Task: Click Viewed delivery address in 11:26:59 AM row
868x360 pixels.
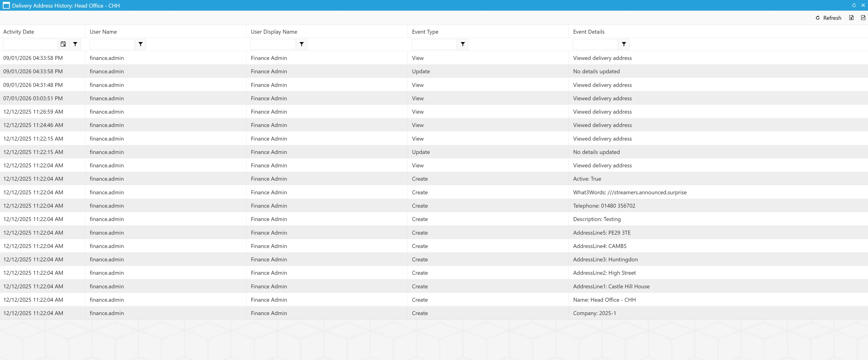Action: (x=718, y=112)
